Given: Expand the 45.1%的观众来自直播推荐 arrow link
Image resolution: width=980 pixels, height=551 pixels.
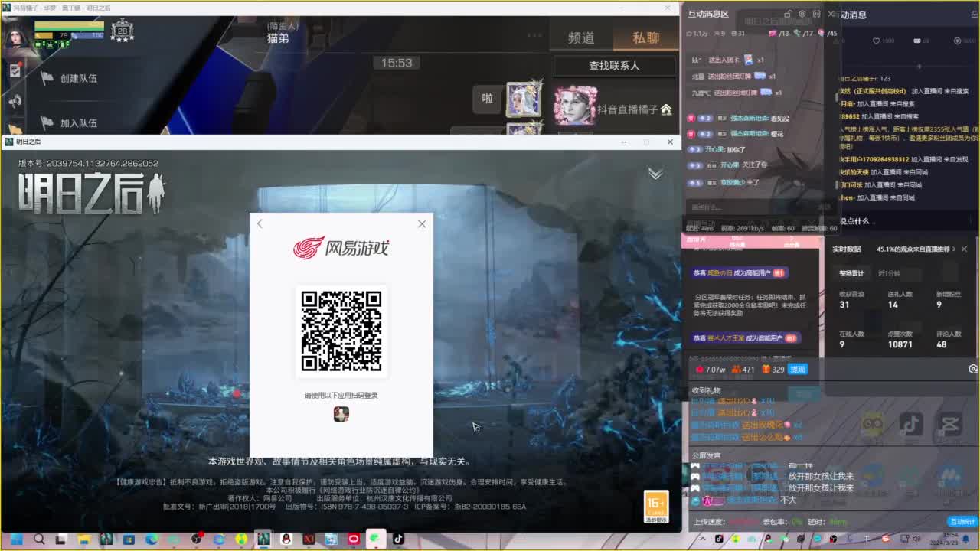Looking at the screenshot, I should tap(953, 249).
